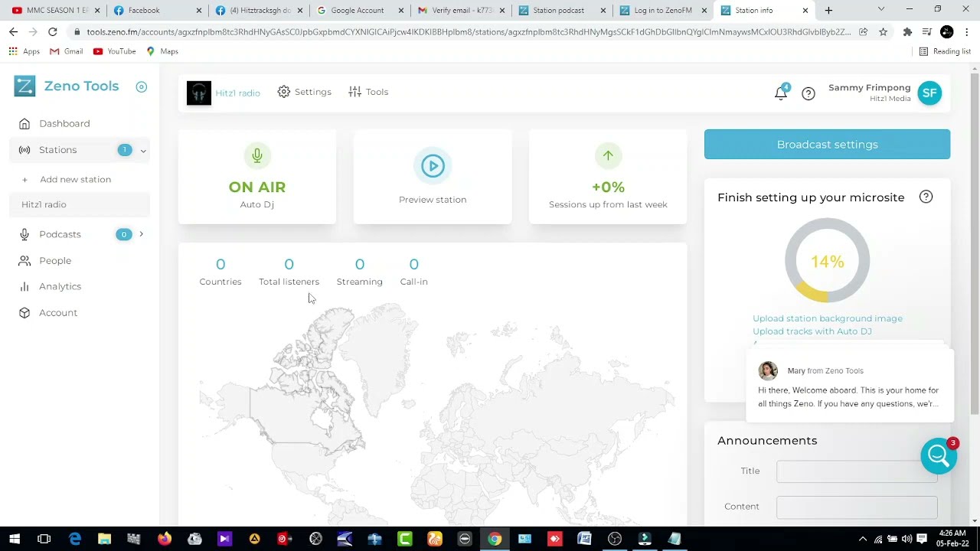Open Firefox from the taskbar
Image resolution: width=980 pixels, height=551 pixels.
click(x=165, y=539)
